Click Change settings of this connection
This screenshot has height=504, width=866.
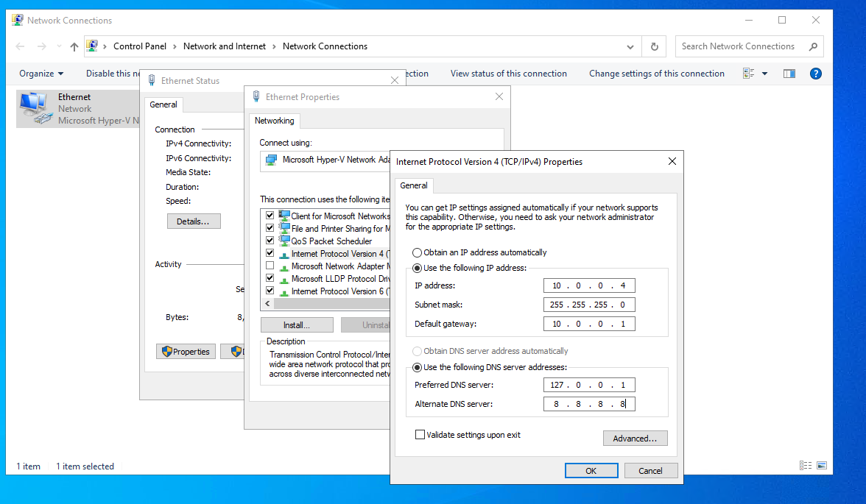click(657, 74)
